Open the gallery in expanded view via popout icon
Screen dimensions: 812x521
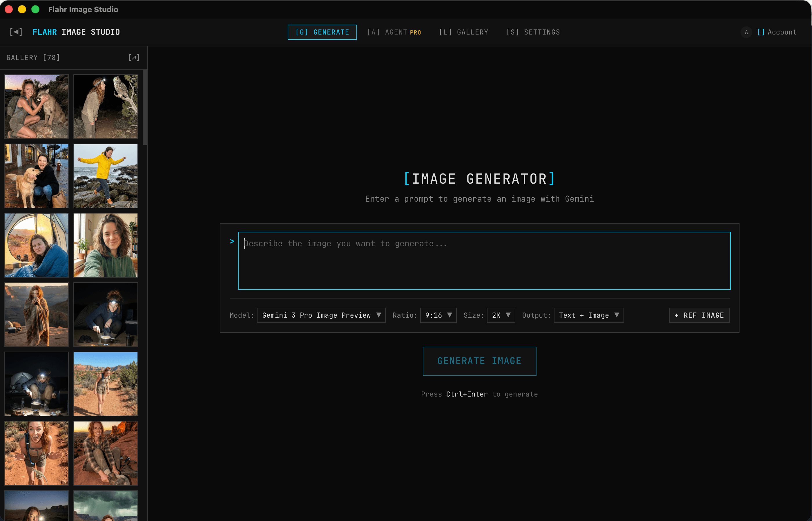[x=134, y=57]
